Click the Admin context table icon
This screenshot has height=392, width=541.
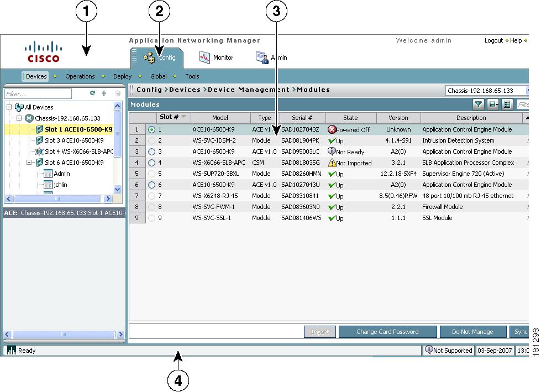[x=48, y=174]
